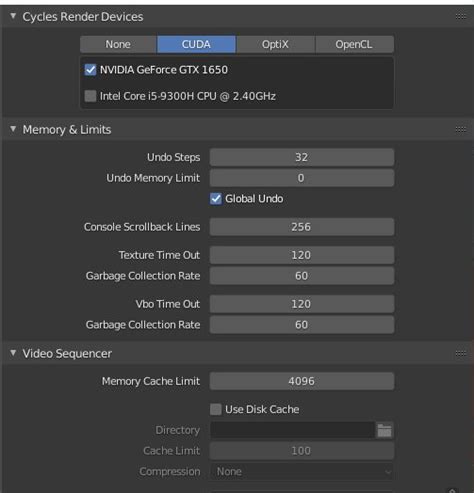Click the Memory Cache Limit field
Viewport: 474px width, 493px height.
[302, 381]
